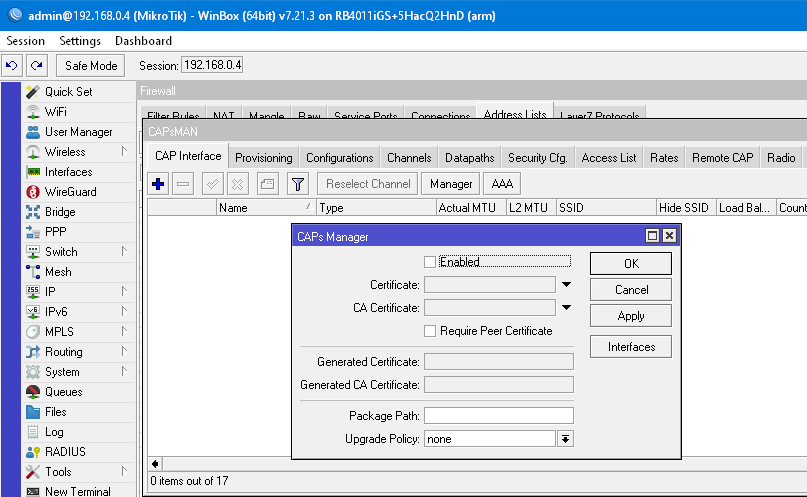
Task: Expand the Switch submenu arrow
Action: [x=124, y=251]
